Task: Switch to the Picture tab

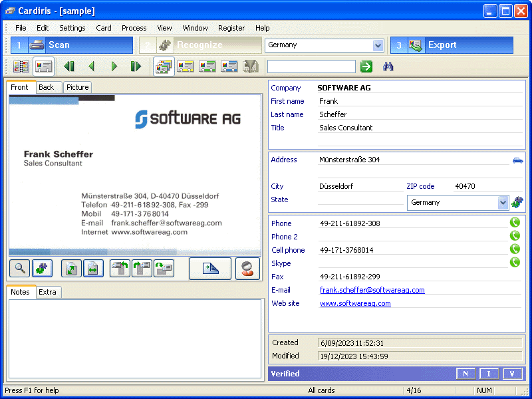Action: (77, 87)
